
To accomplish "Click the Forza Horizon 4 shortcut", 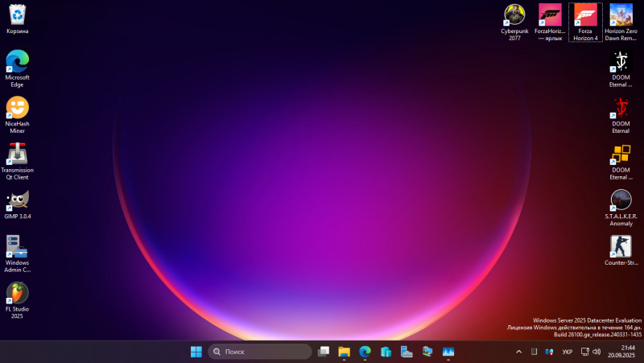I will tap(585, 14).
